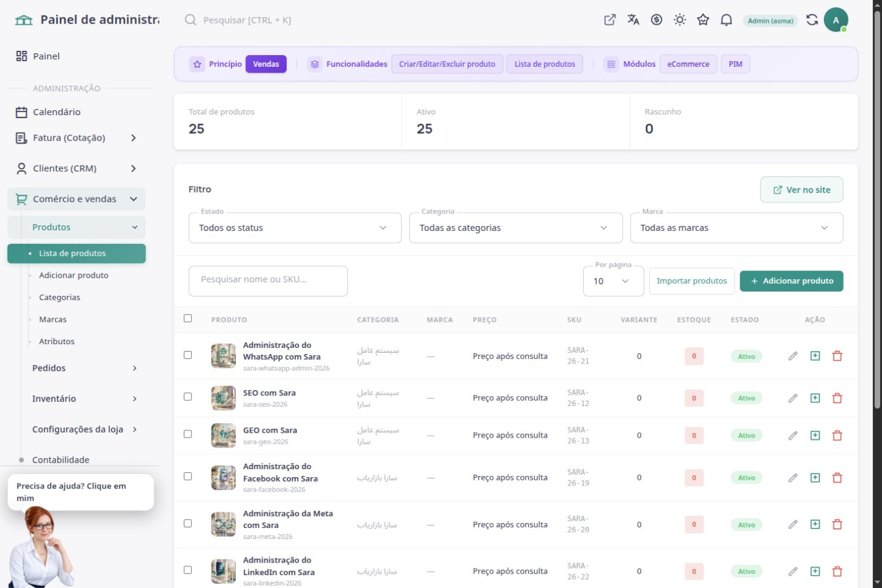
Task: Click the Importar produtos button
Action: coord(692,281)
